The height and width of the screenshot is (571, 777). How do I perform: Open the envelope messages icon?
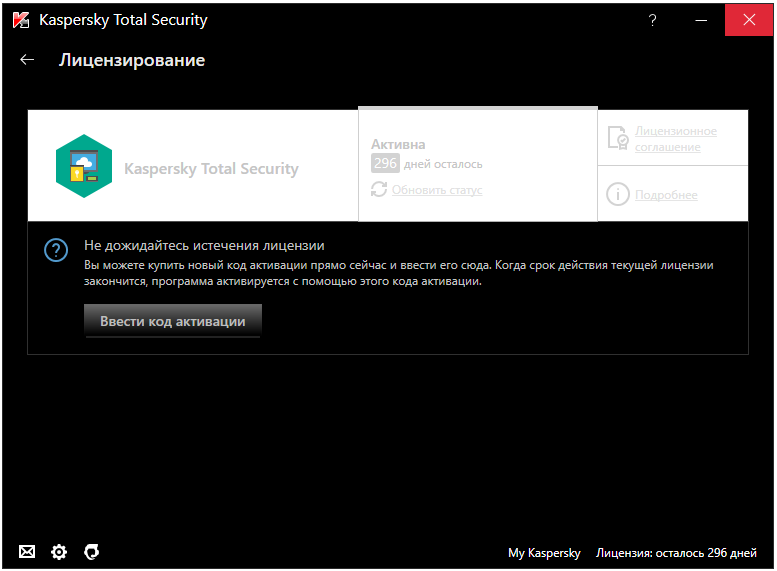coord(27,551)
